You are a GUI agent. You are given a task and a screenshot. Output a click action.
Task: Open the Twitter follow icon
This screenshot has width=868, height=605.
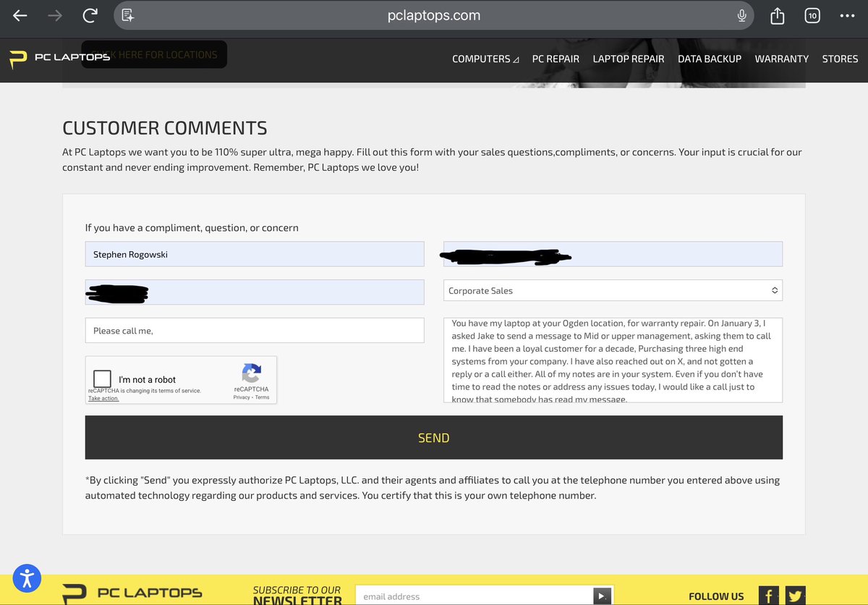(796, 596)
